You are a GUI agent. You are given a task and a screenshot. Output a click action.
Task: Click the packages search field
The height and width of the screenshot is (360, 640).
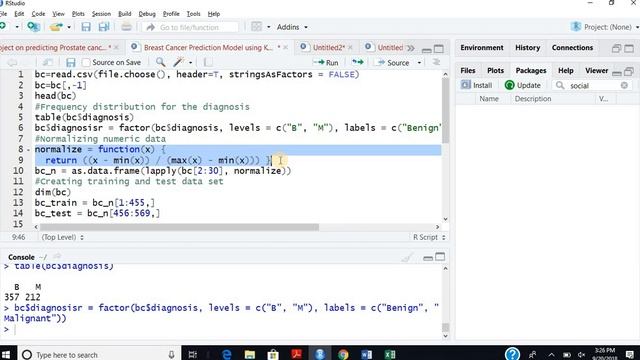591,85
